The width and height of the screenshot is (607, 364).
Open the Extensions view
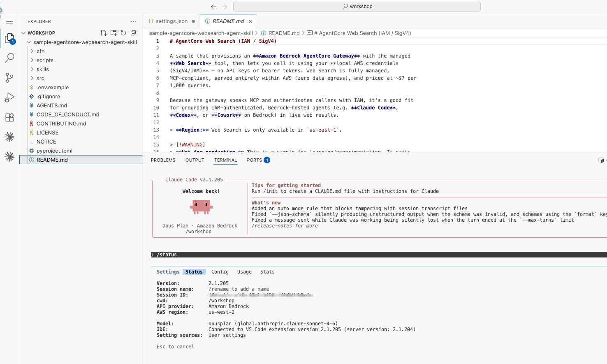[9, 117]
